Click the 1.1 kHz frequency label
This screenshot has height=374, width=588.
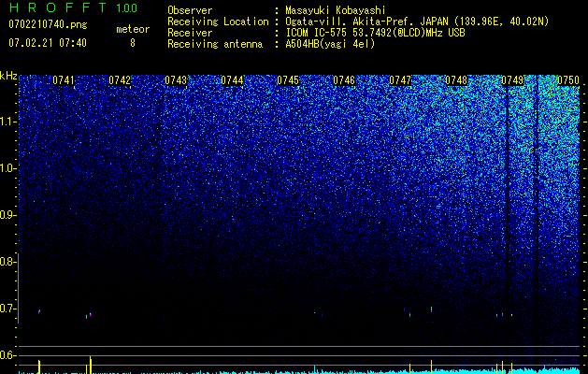pos(7,122)
